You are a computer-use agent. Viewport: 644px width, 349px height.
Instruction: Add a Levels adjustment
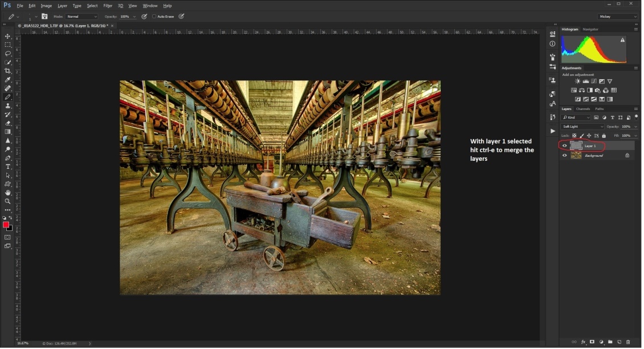[586, 82]
